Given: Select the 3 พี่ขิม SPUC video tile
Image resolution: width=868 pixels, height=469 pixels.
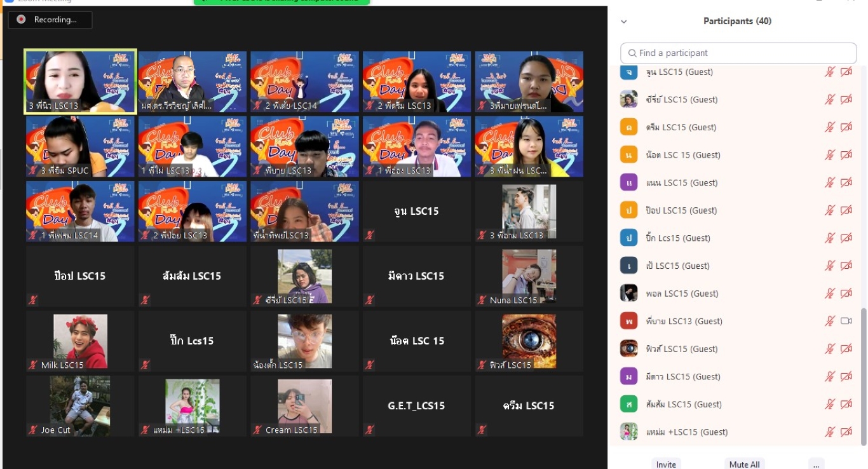Looking at the screenshot, I should tap(80, 147).
